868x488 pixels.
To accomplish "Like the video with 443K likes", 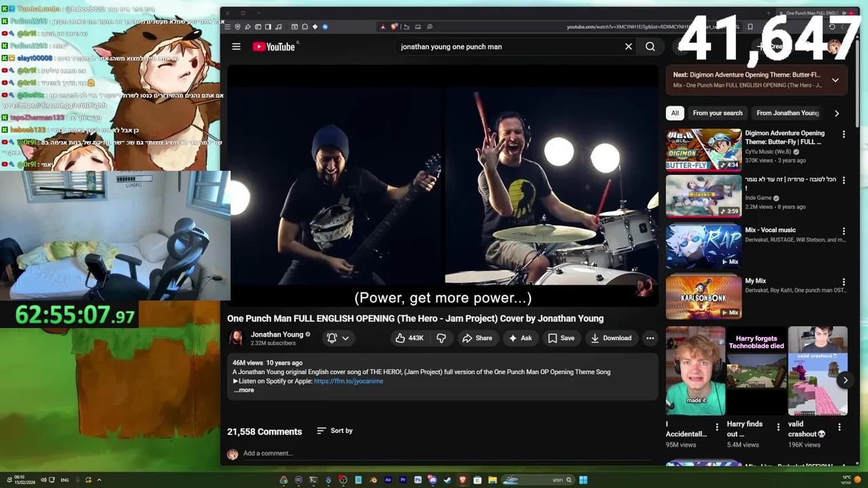I will 410,338.
